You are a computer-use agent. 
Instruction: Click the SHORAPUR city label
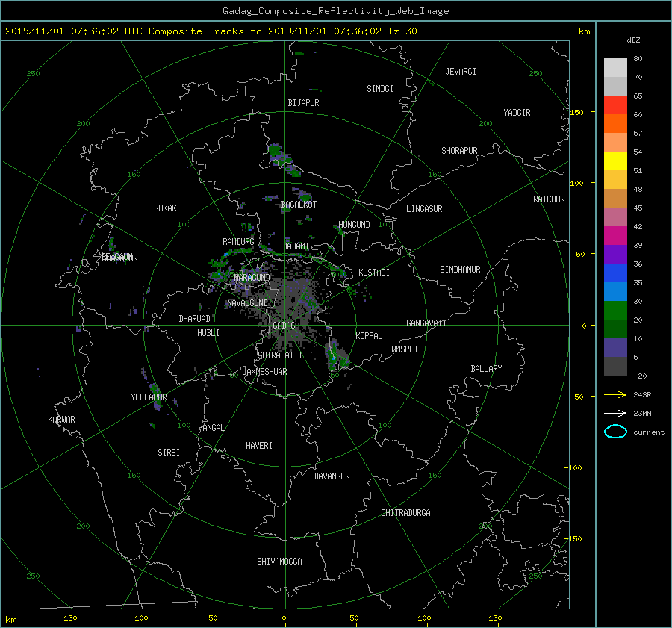tap(459, 150)
